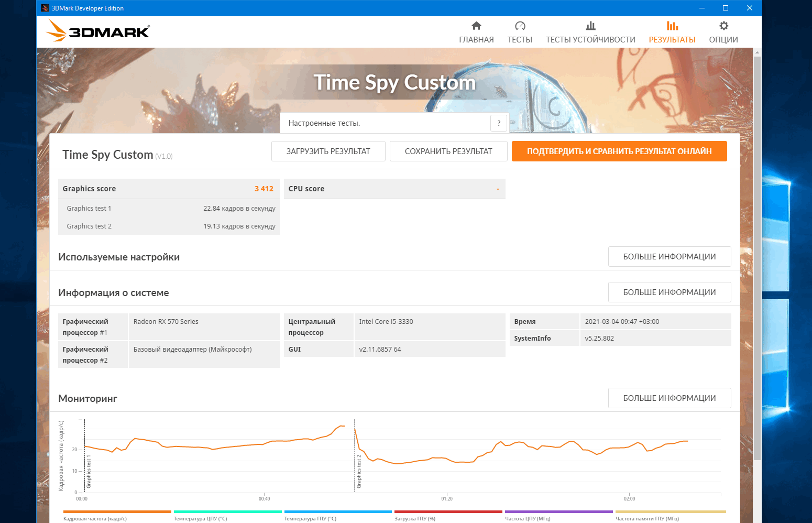Click the vertical scrollbar thumb
This screenshot has height=523, width=812.
pos(757,258)
